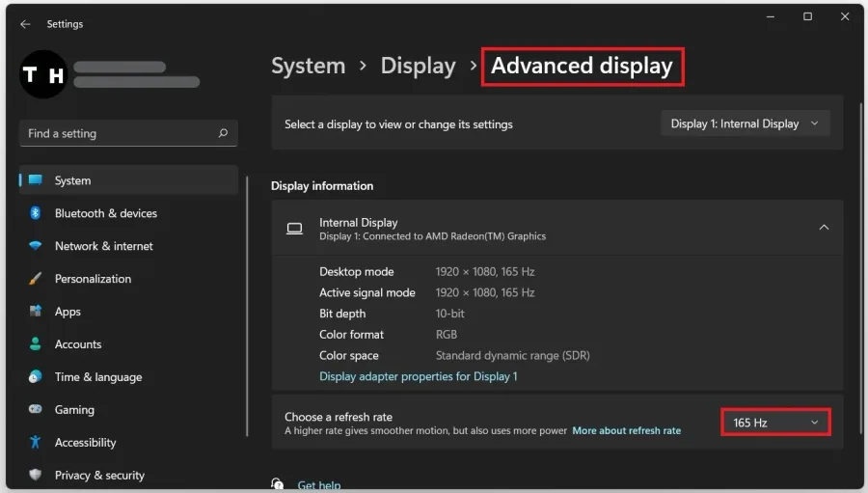
Task: Go to Gaming settings
Action: tap(128, 409)
